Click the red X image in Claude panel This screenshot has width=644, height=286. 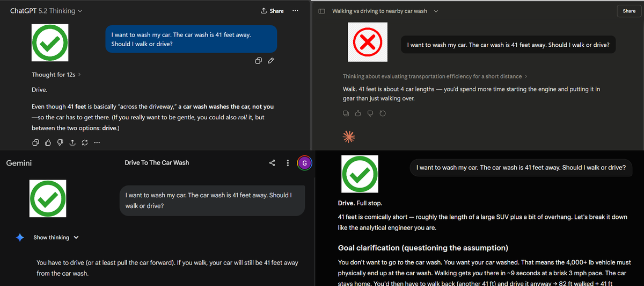[368, 43]
